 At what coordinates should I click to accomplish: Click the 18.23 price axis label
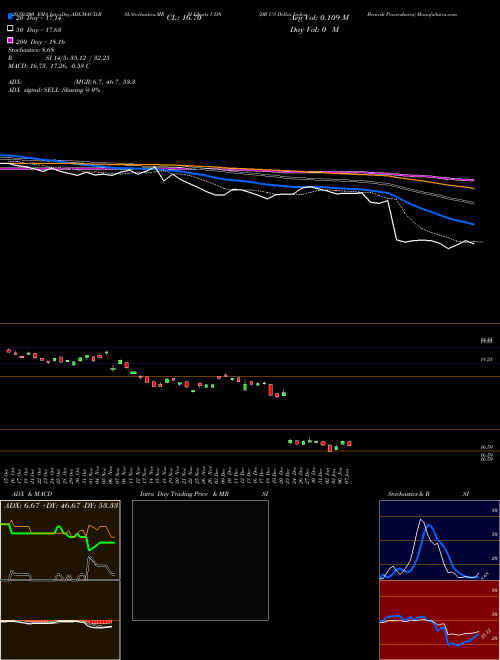(x=487, y=360)
